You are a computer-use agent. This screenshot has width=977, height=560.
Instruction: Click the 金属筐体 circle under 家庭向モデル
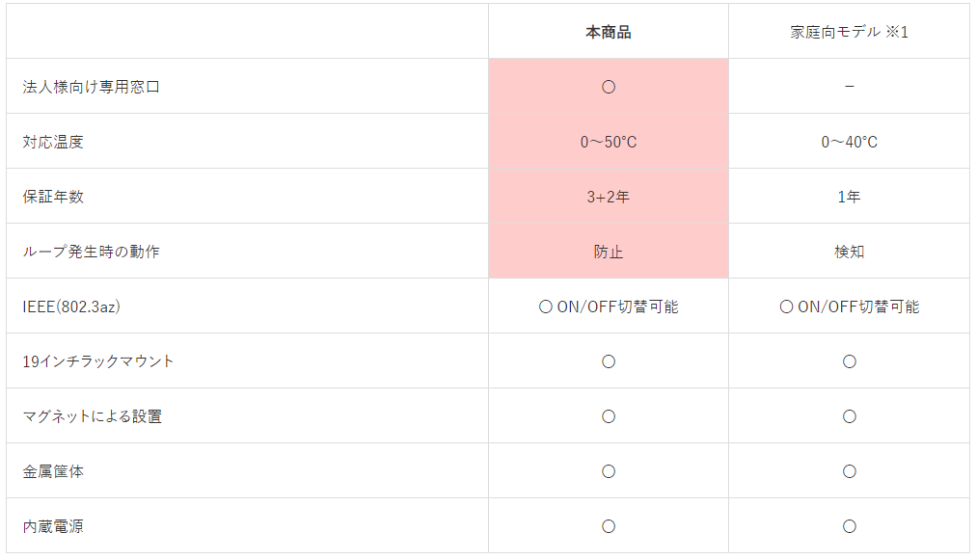(850, 471)
